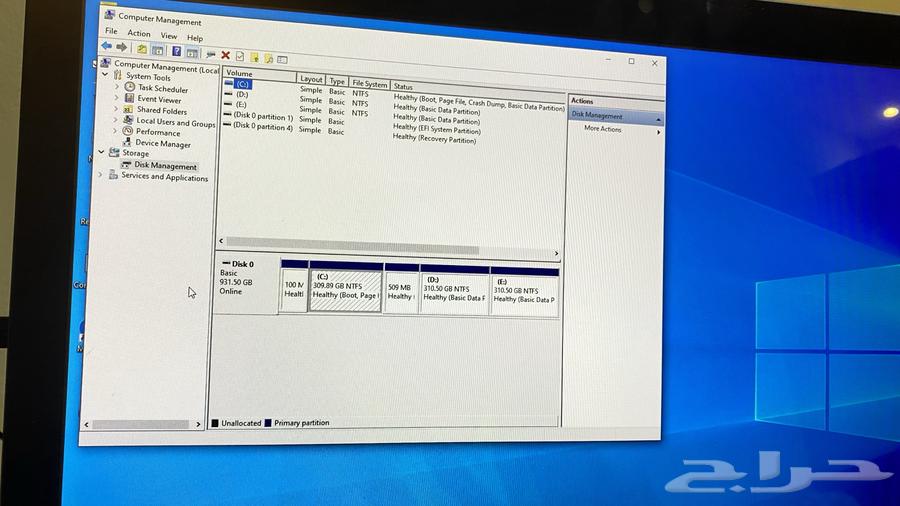Open the Action menu
The width and height of the screenshot is (900, 506).
coord(139,34)
